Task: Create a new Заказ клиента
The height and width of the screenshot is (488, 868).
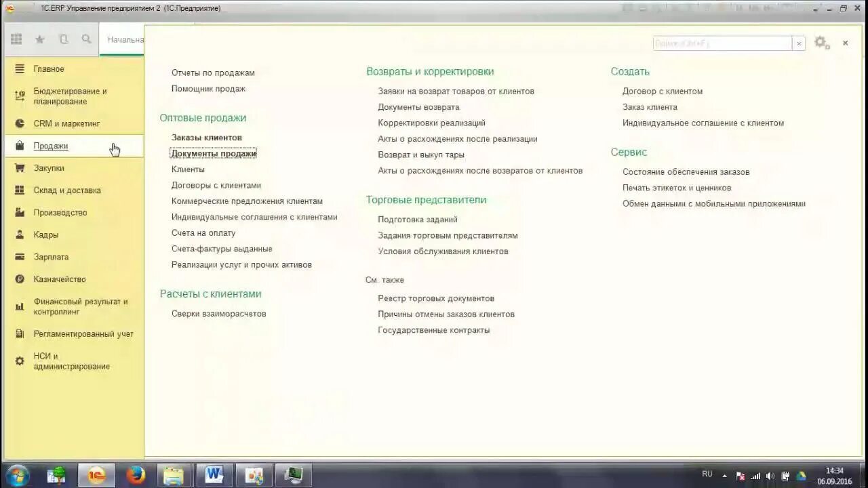Action: [650, 107]
